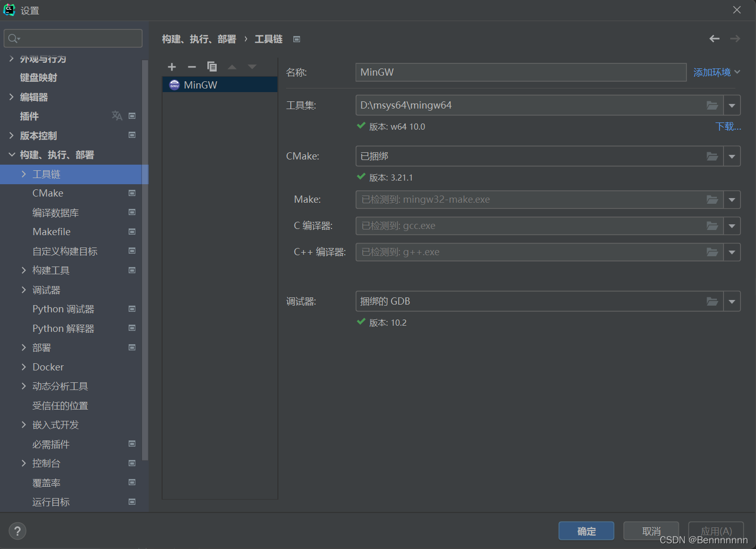Open 工具集 dropdown arrow
Viewport: 756px width, 549px height.
[732, 105]
